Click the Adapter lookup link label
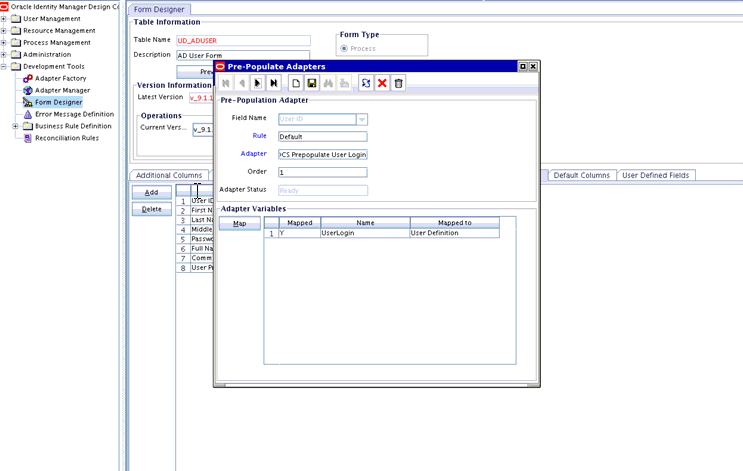The height and width of the screenshot is (471, 743). [x=254, y=154]
